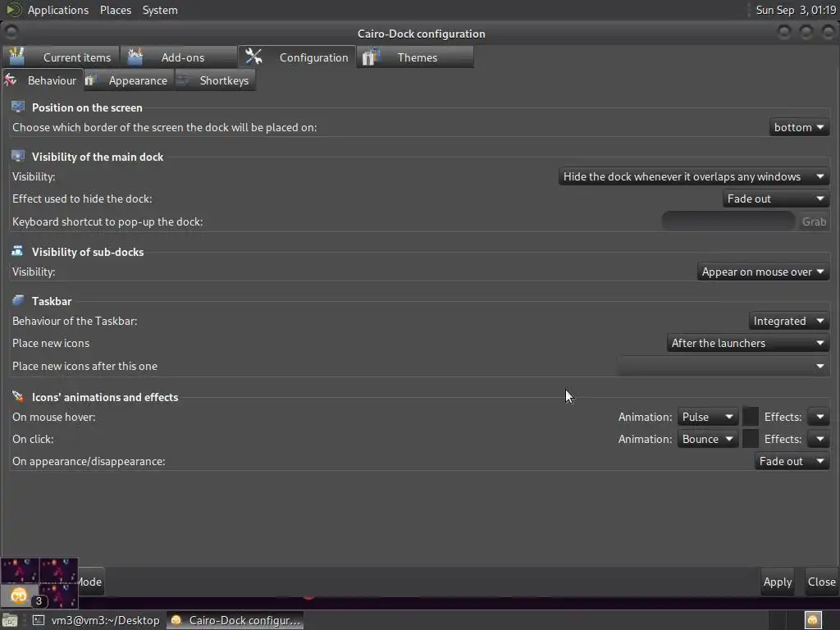Open the Shortkeys sub-tab
Viewport: 840px width, 630px height.
[216, 80]
